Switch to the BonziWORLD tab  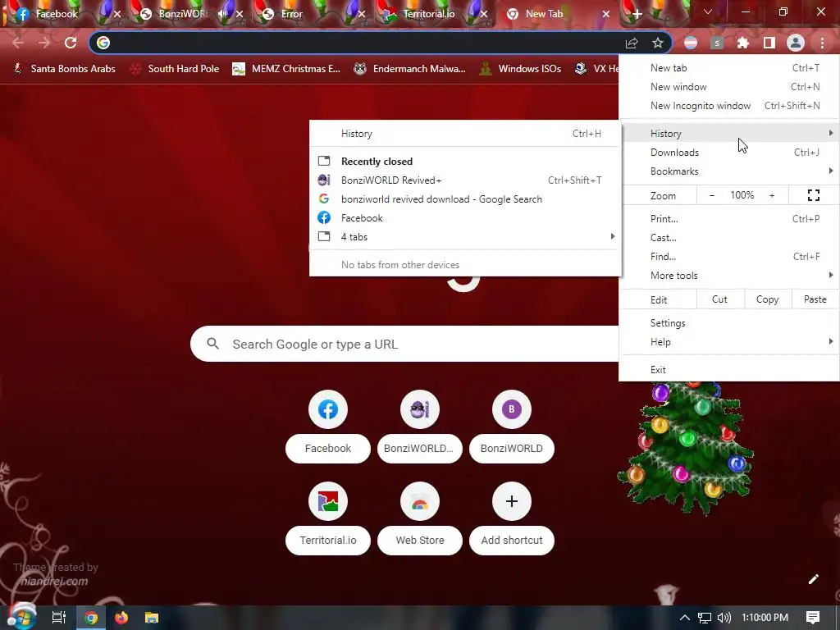(182, 14)
